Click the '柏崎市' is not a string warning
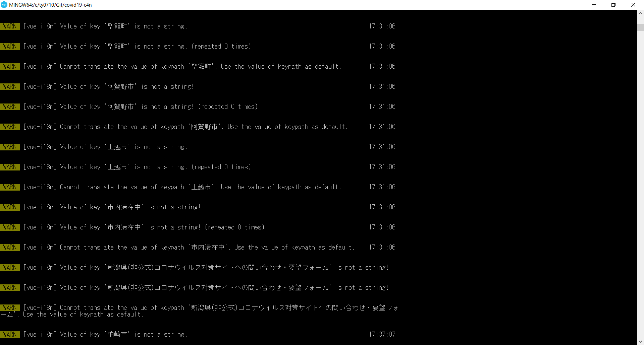 105,334
